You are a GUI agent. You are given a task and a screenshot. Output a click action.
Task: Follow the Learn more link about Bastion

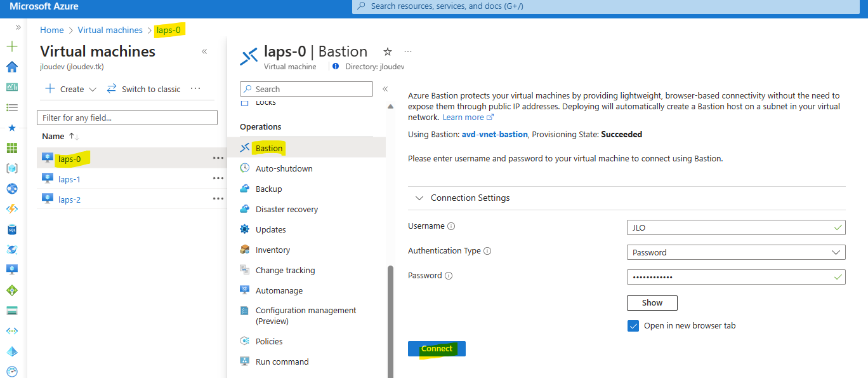(x=468, y=117)
